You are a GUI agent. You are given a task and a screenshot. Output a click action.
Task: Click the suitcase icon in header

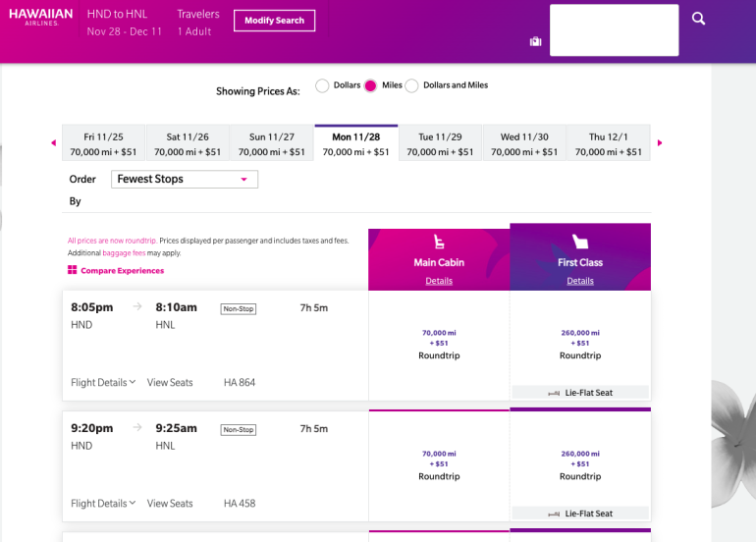point(535,41)
